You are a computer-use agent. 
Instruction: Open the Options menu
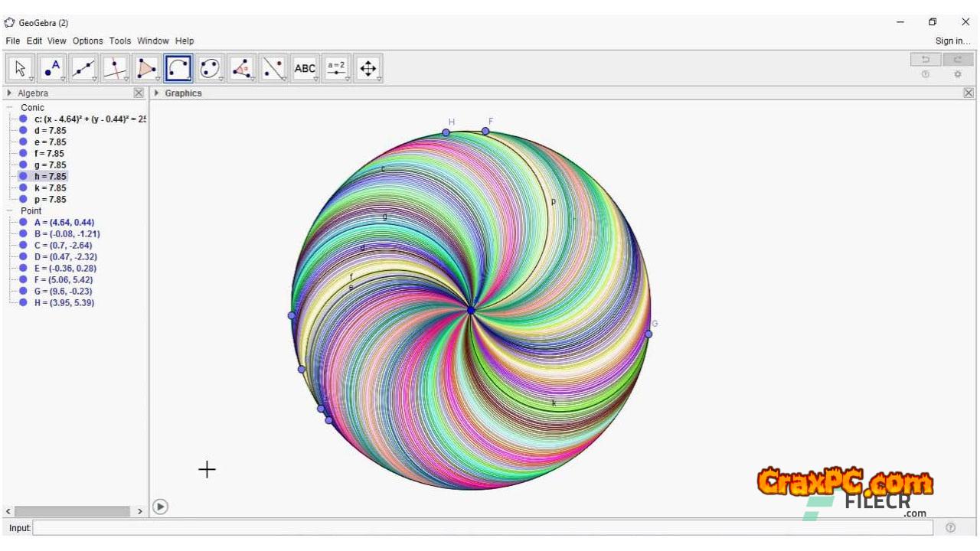point(88,41)
